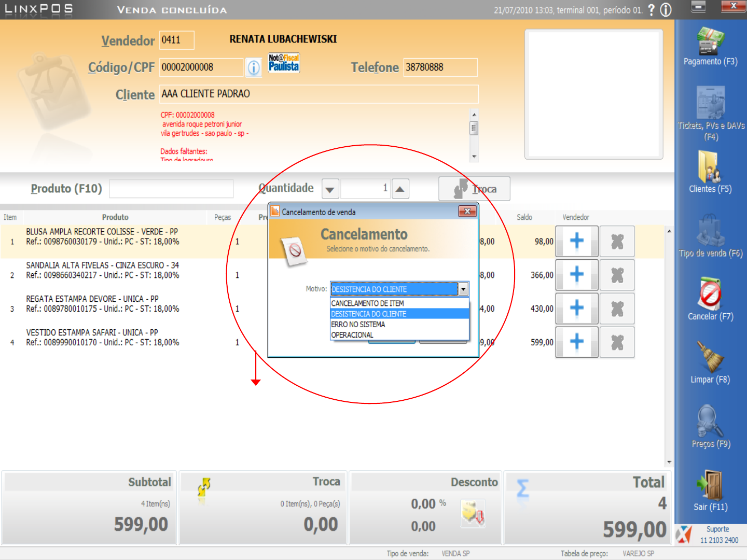The image size is (747, 560).
Task: Click the Desconto percentage 0,00 %
Action: (x=428, y=503)
